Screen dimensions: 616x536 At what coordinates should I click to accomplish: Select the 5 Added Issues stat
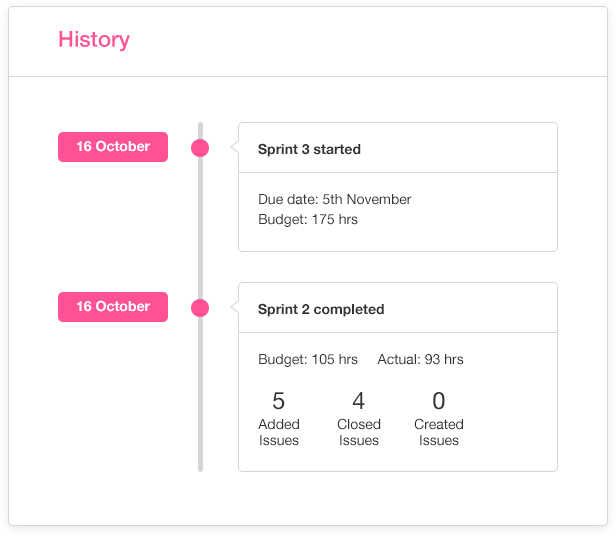tap(279, 419)
